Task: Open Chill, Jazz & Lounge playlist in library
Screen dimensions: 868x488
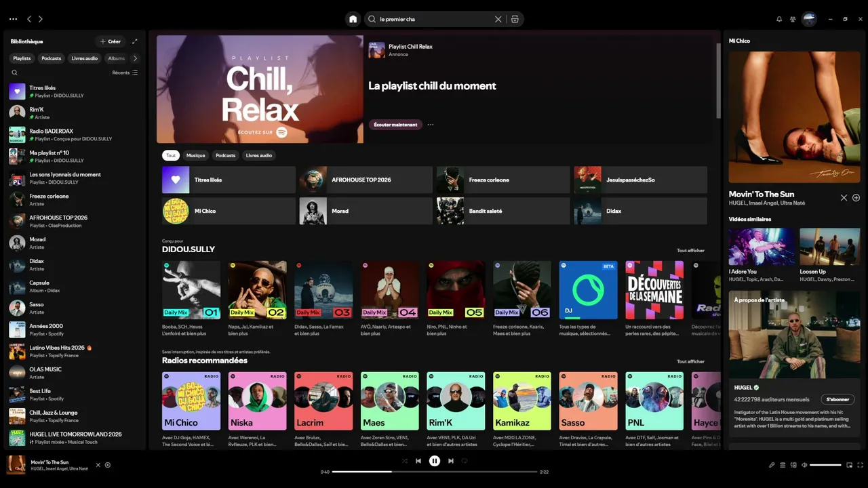Action: 75,416
